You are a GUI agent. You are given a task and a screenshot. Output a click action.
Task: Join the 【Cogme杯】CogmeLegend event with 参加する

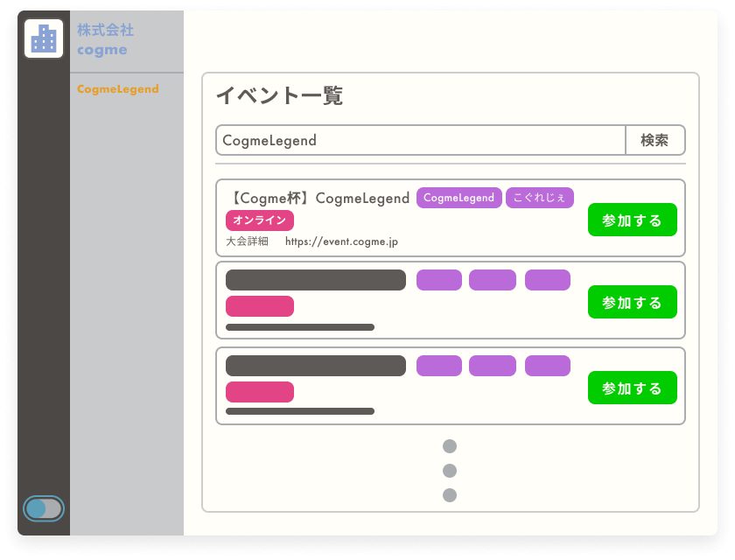633,220
